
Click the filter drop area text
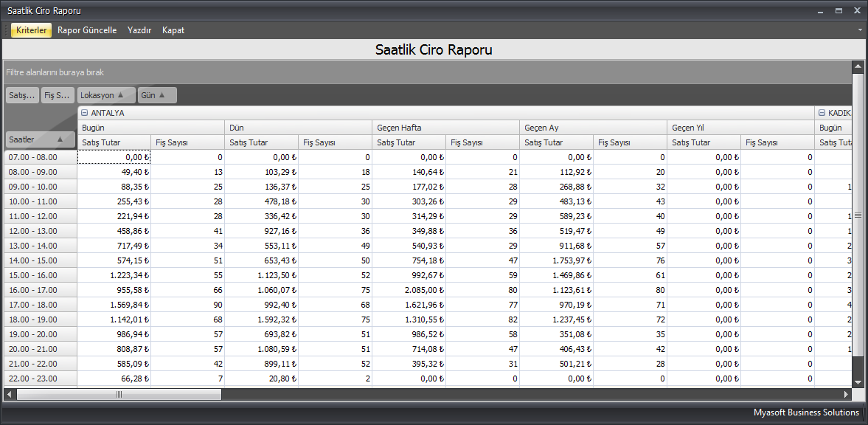click(55, 72)
